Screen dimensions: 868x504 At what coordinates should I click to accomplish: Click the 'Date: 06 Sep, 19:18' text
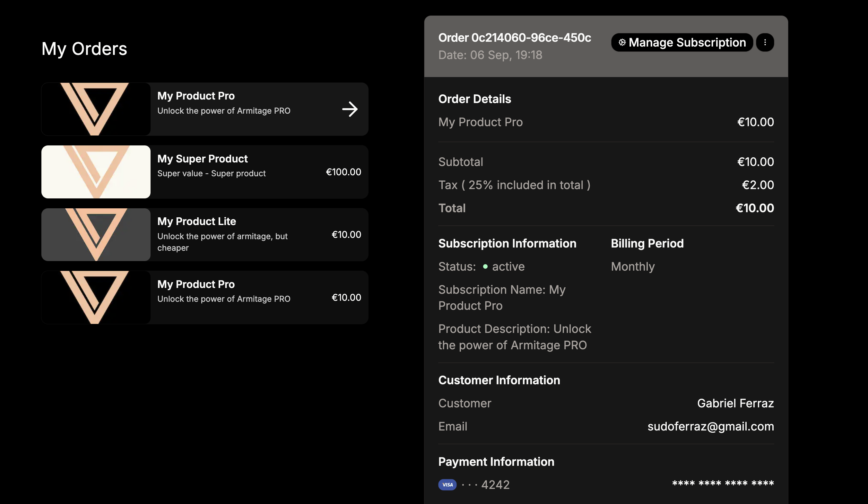pyautogui.click(x=490, y=55)
